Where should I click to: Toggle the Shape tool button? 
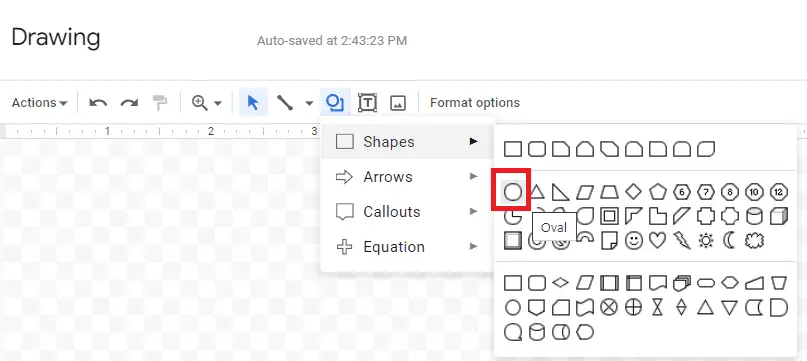[335, 102]
